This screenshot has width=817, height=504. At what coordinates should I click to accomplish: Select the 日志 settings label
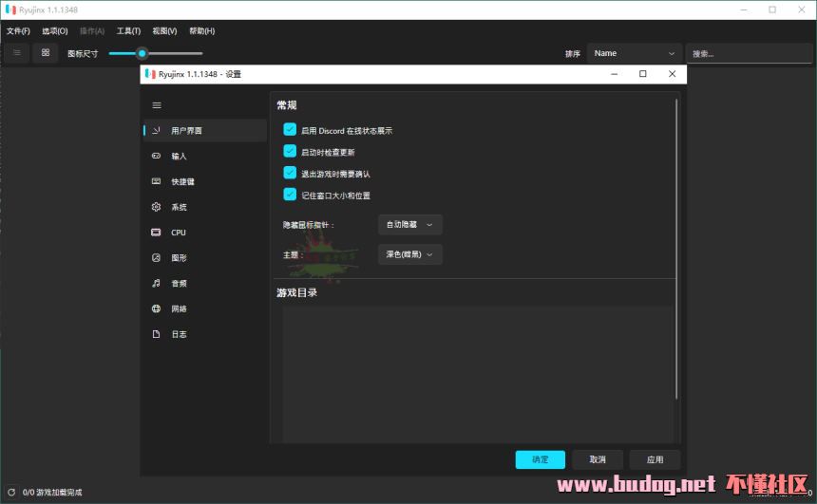pyautogui.click(x=179, y=335)
